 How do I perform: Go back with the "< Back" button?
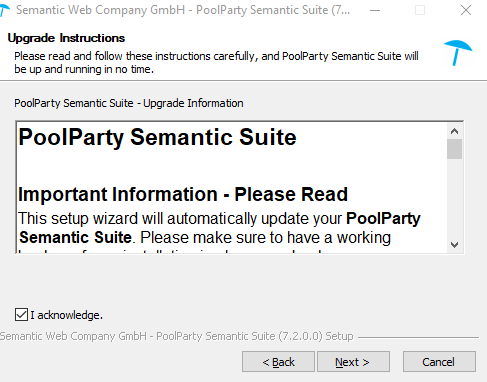click(278, 362)
